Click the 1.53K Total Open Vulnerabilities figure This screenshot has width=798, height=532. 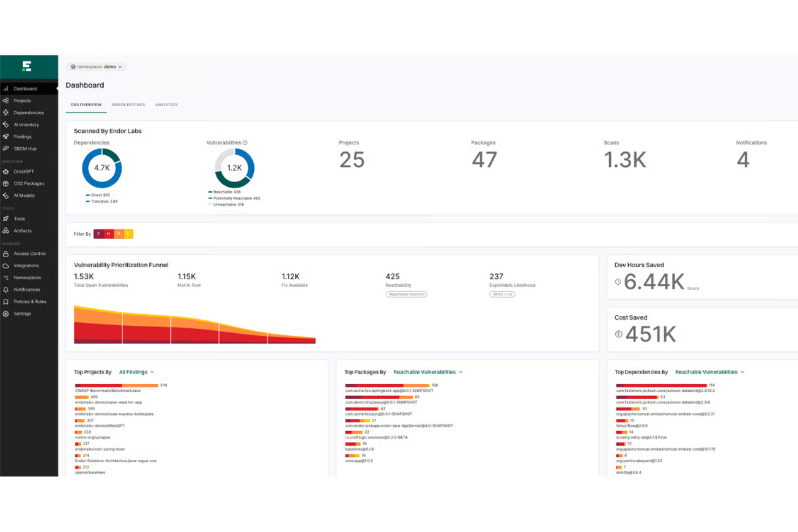(x=84, y=277)
